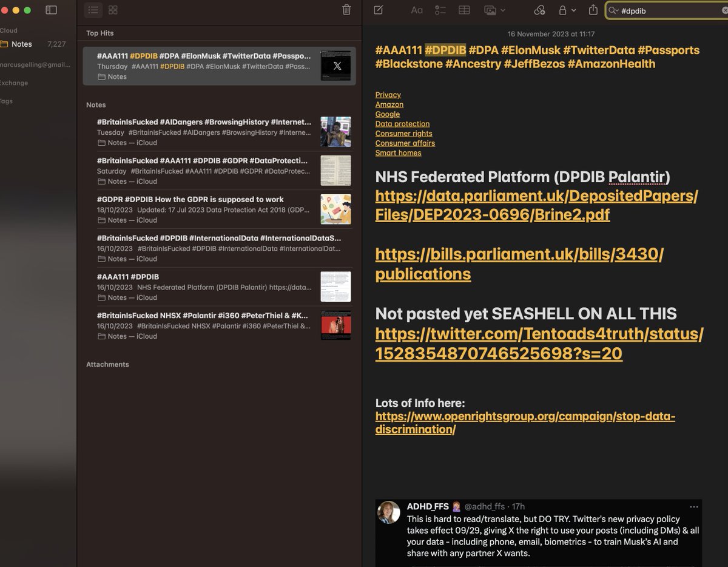Click the Tuesday note photo thumbnail
The width and height of the screenshot is (728, 567).
tap(335, 132)
